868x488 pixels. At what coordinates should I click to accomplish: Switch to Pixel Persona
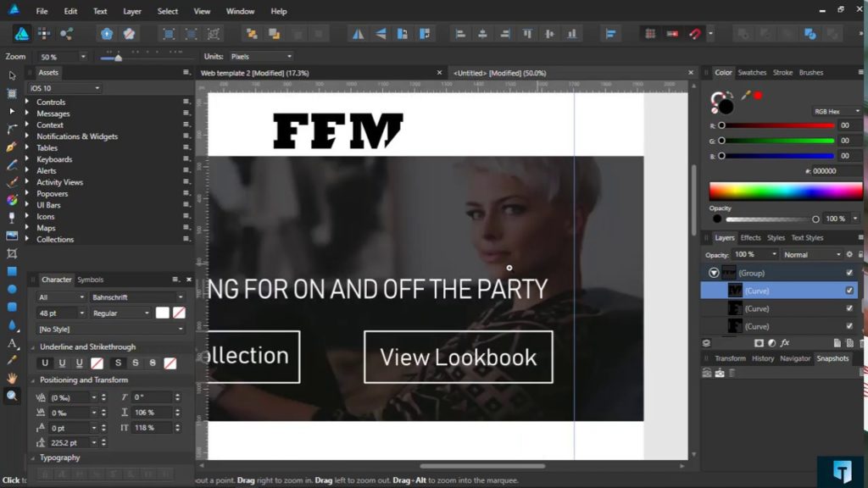(x=44, y=34)
